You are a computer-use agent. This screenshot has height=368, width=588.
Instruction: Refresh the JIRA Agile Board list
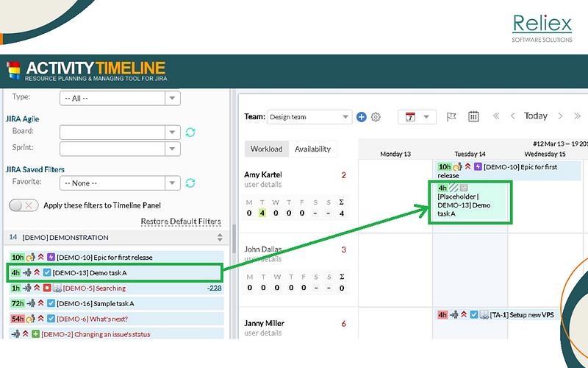190,132
